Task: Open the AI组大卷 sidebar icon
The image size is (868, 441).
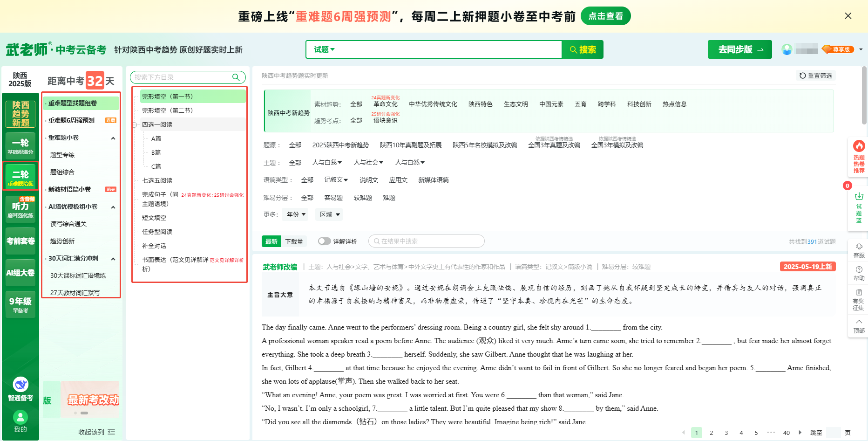Action: pyautogui.click(x=20, y=273)
